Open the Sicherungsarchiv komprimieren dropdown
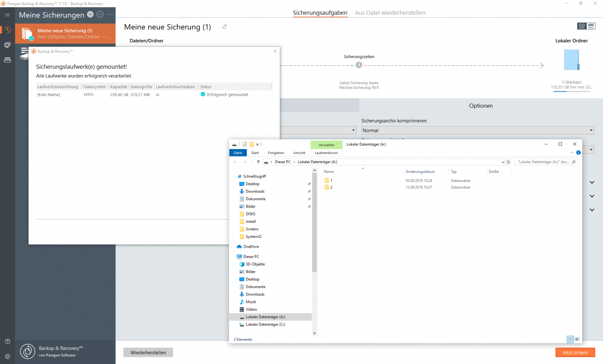This screenshot has height=364, width=603. point(478,130)
